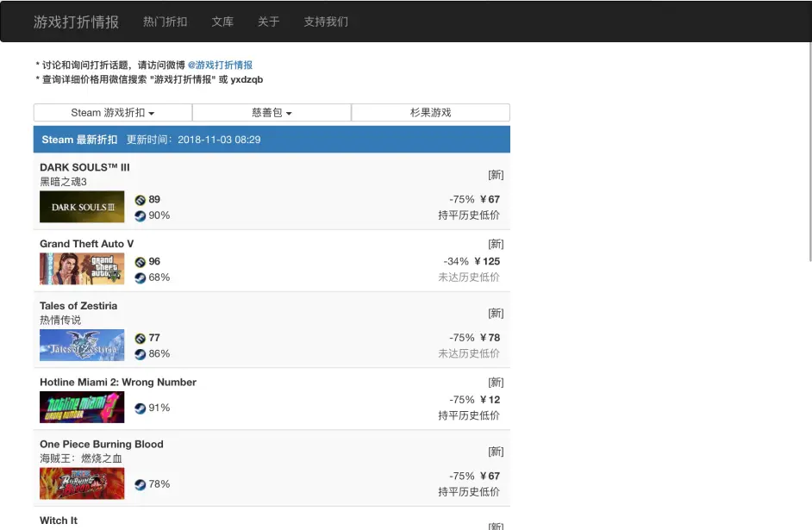812x530 pixels.
Task: Click the Witch It title
Action: click(59, 521)
